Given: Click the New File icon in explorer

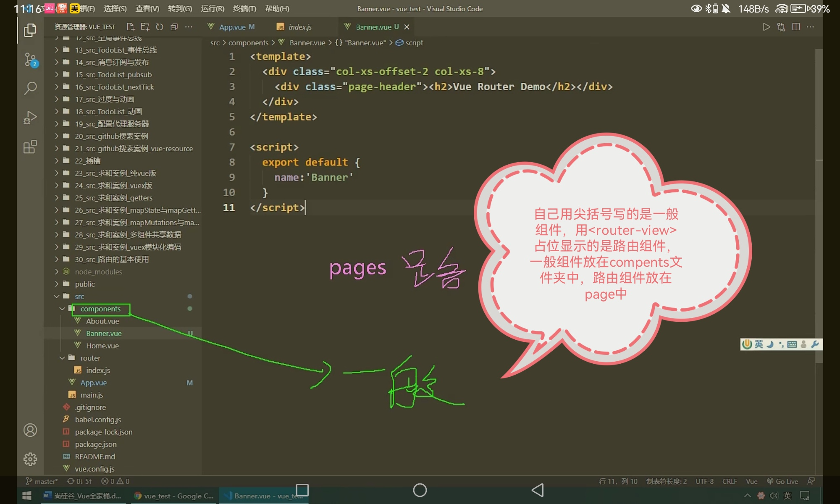Looking at the screenshot, I should coord(130,27).
